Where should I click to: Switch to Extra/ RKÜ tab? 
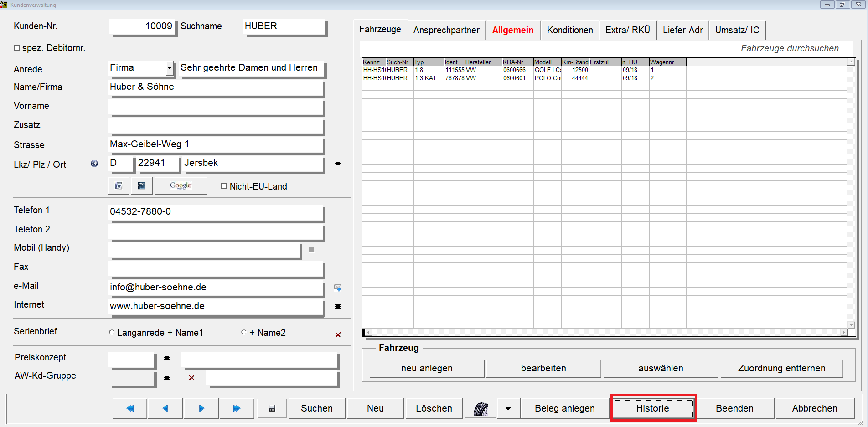(628, 30)
